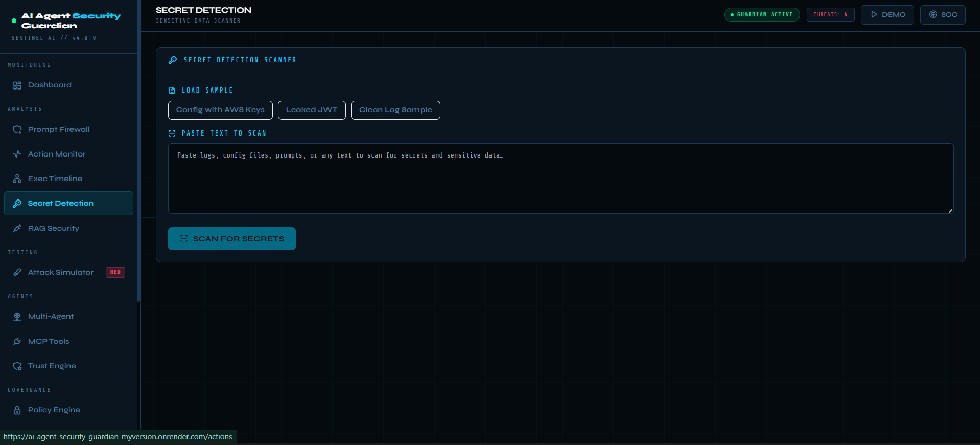Screen dimensions: 980x445
Task: Select RAG Security in sidebar
Action: (68, 228)
